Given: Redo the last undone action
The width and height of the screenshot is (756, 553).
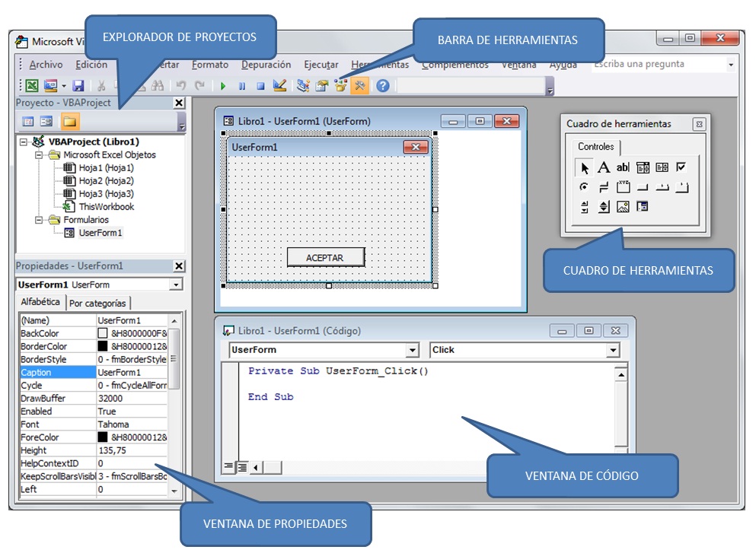Looking at the screenshot, I should tap(199, 86).
